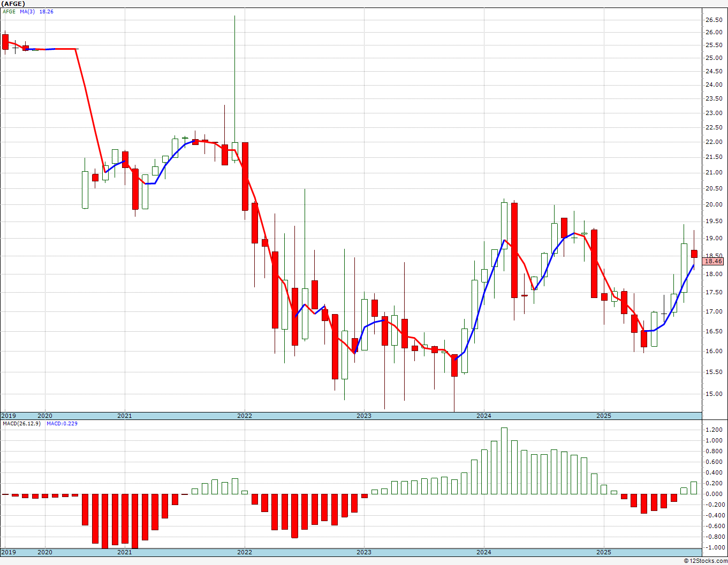
Task: Select the -1.000 MACD axis label
Action: 714,547
